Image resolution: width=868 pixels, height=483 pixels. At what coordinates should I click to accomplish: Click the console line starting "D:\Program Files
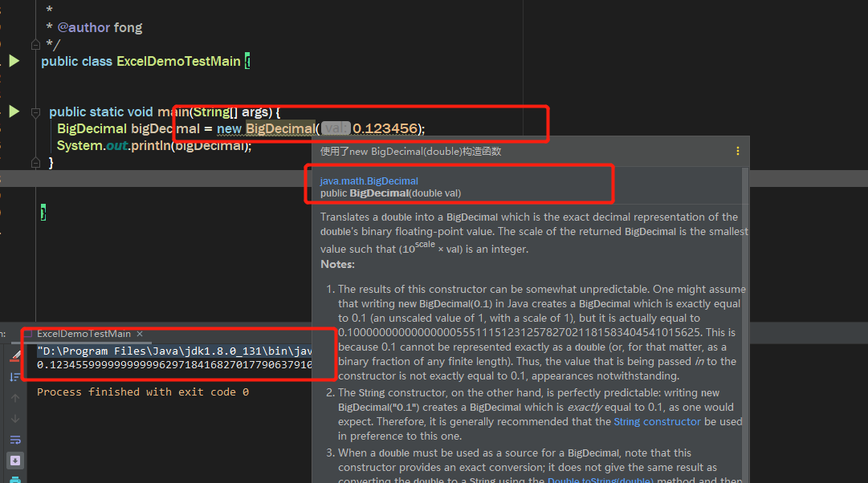point(174,351)
